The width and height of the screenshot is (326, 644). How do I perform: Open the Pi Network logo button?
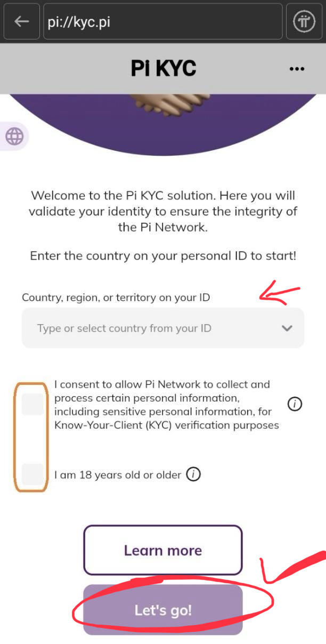[x=304, y=21]
